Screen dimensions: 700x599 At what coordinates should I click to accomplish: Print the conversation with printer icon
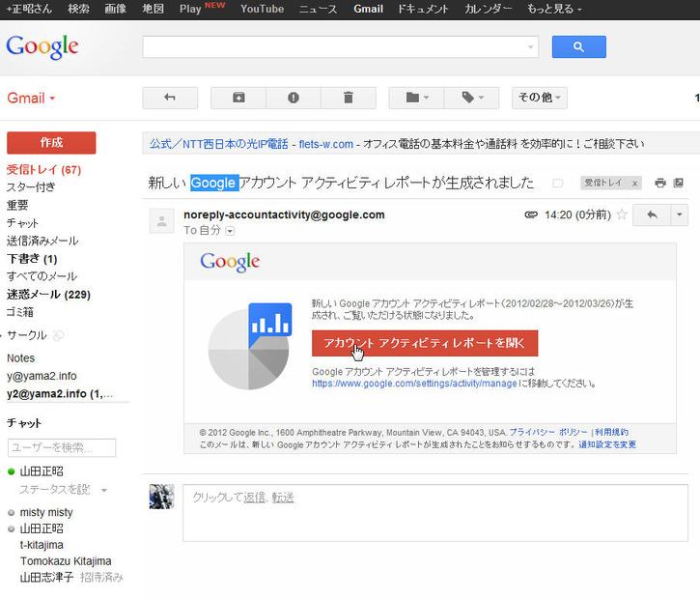point(660,183)
